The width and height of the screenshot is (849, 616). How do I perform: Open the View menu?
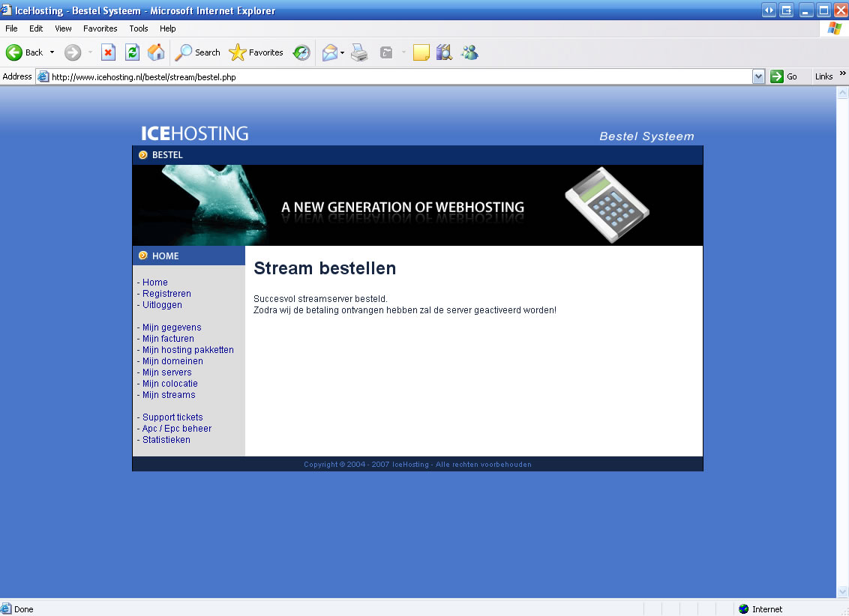[x=63, y=28]
